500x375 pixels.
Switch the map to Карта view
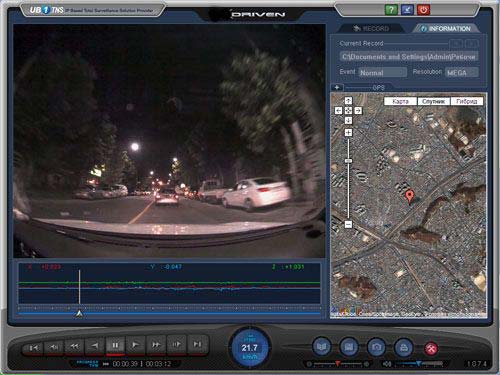click(400, 101)
